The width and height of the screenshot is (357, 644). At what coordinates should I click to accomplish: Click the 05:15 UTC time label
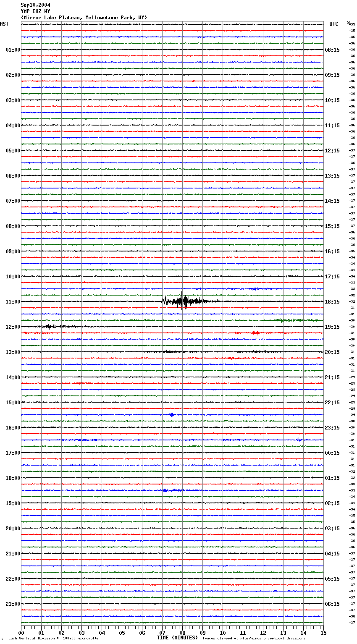(332, 579)
